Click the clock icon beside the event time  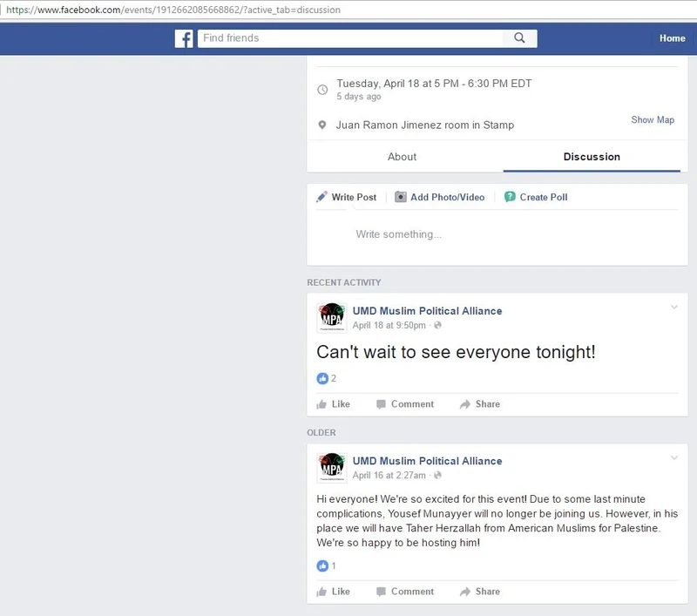[x=322, y=84]
